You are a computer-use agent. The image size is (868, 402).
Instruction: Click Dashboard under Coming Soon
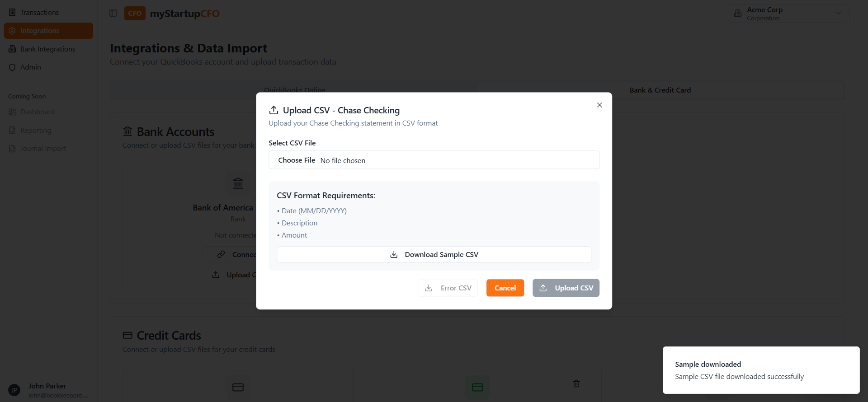[37, 112]
